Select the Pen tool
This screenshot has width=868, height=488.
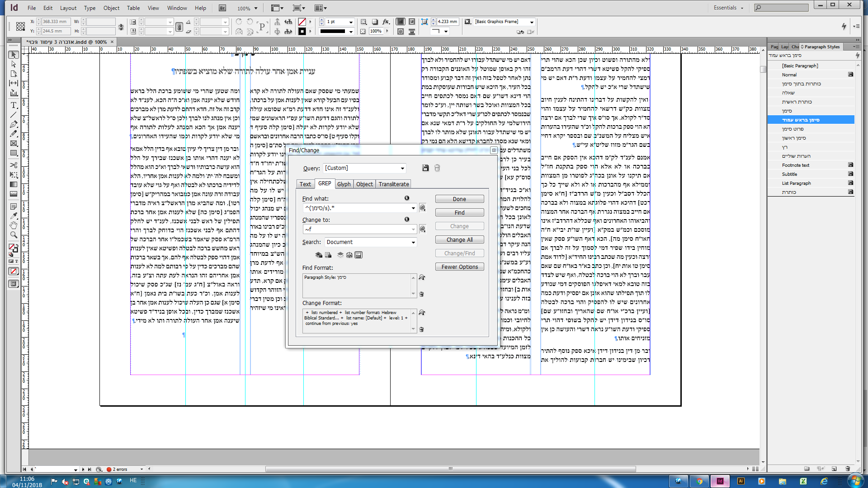(14, 124)
